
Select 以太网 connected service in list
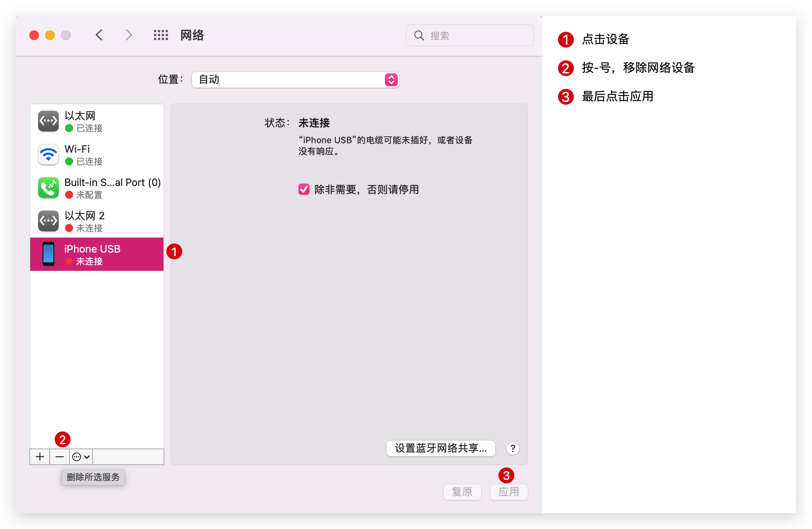(x=97, y=121)
